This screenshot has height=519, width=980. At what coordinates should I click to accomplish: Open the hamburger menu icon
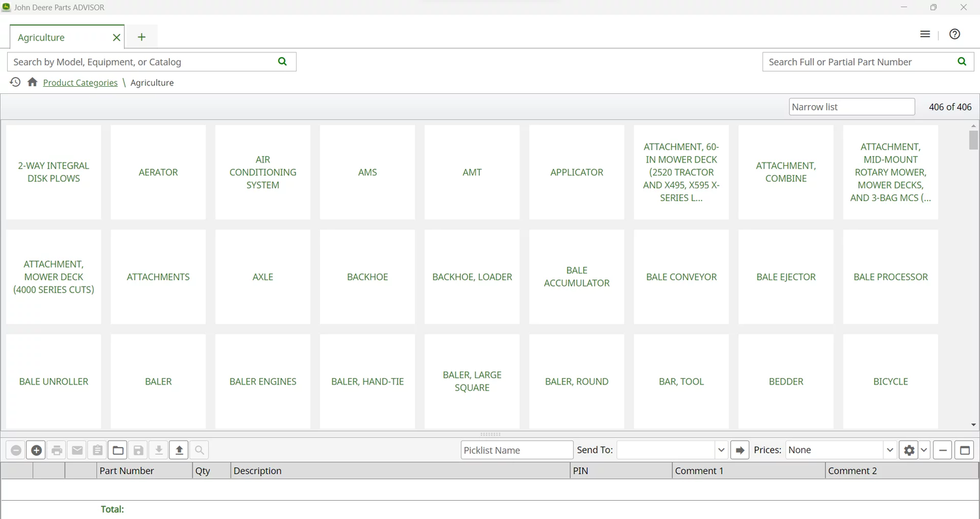coord(924,34)
